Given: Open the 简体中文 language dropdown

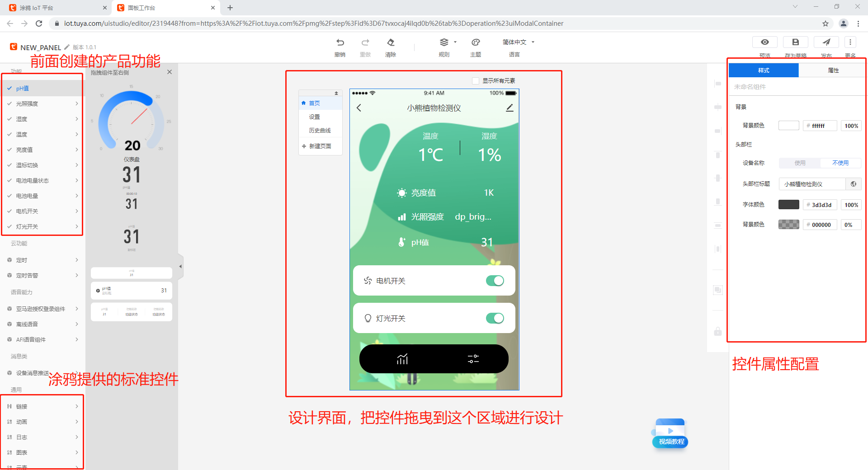Looking at the screenshot, I should (x=518, y=42).
